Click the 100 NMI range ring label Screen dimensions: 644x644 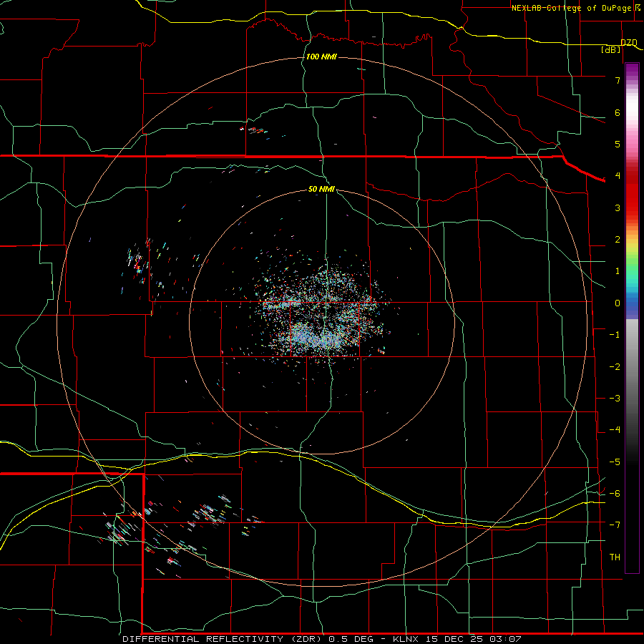coord(321,57)
